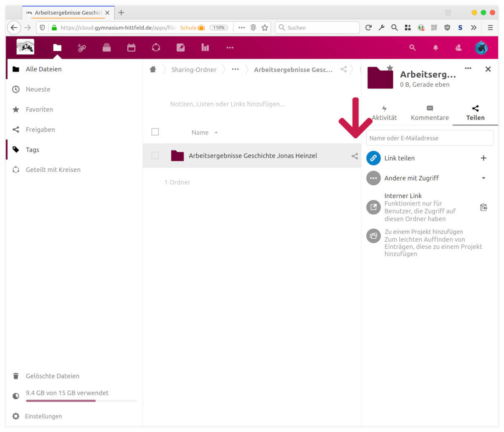Viewport: 504px width, 432px height.
Task: Focus the Name oder E-Mailadresse field
Action: coord(430,138)
